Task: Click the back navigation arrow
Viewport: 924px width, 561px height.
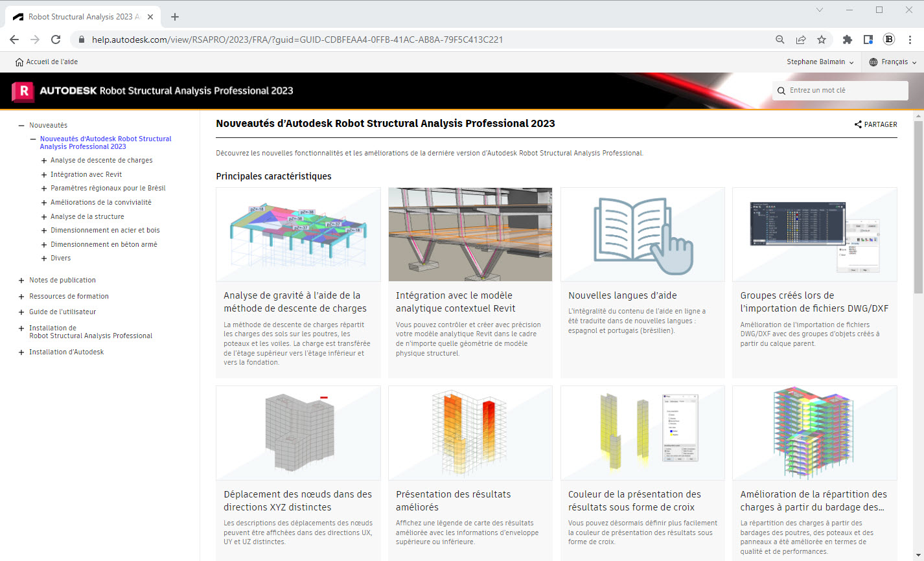Action: (x=14, y=40)
